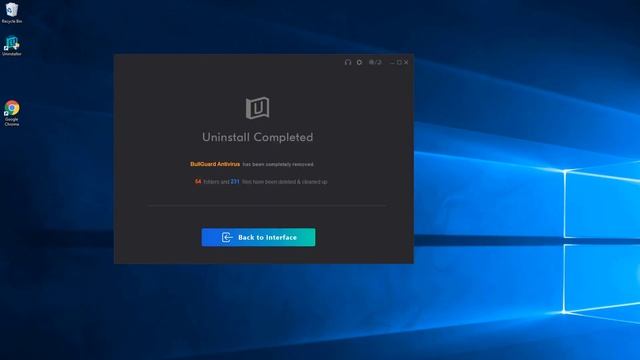Image resolution: width=640 pixels, height=360 pixels.
Task: Close the uninstaller window
Action: pyautogui.click(x=406, y=62)
